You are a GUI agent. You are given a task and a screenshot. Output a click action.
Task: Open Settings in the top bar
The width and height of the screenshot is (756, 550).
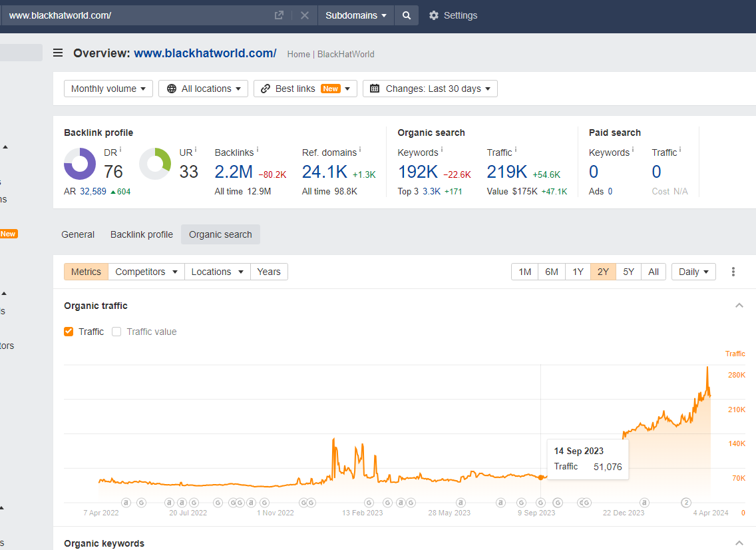pos(453,15)
